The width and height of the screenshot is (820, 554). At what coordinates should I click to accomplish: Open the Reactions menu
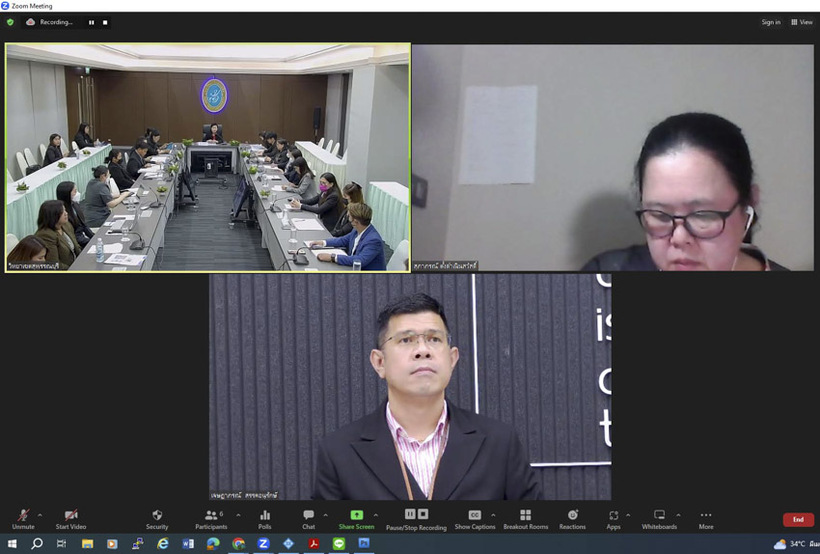pos(572,517)
